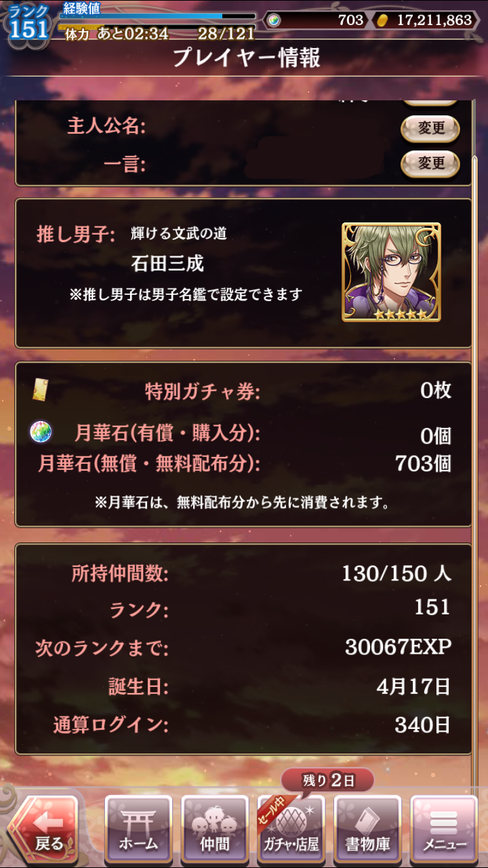488x868 pixels.
Task: Tap the 所持仲間数 130/150 row
Action: click(x=244, y=574)
